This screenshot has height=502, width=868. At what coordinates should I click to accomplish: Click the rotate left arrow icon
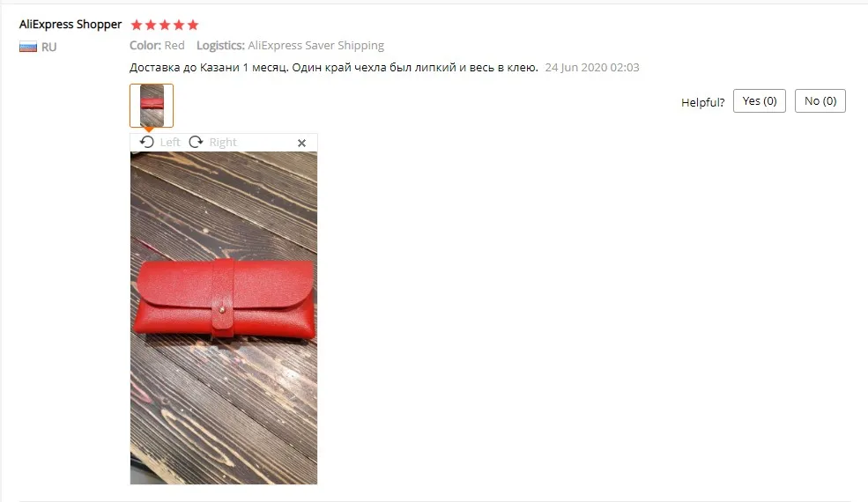[x=146, y=143]
